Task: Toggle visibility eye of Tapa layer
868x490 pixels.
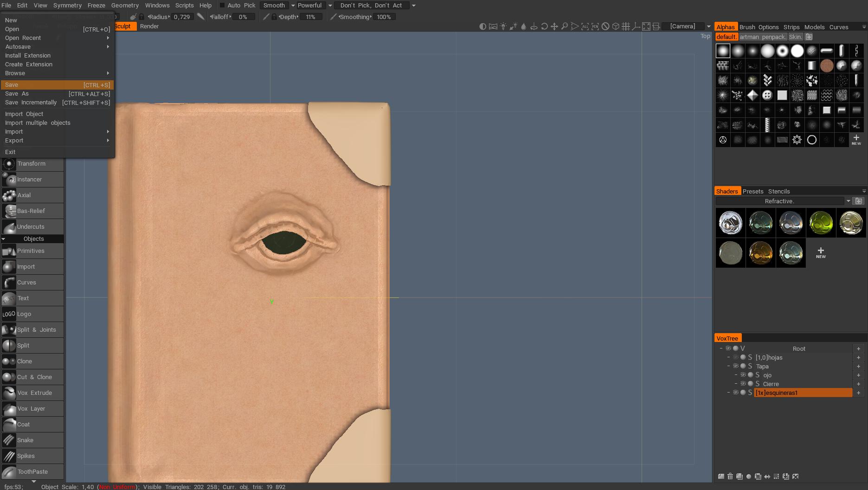Action: point(736,366)
